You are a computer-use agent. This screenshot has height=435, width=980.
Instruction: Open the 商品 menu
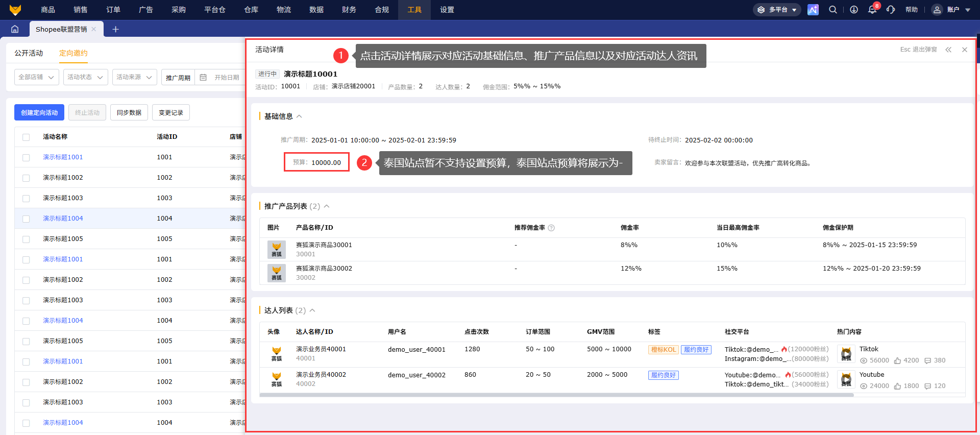pyautogui.click(x=48, y=10)
